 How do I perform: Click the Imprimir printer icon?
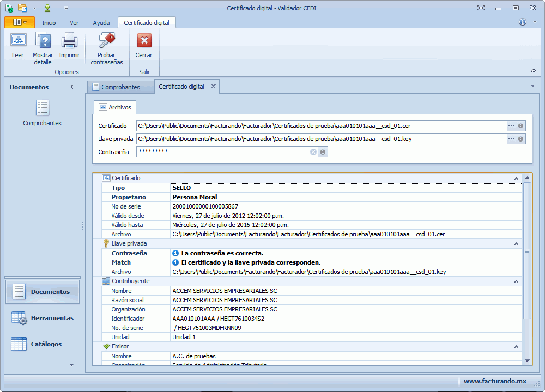click(x=69, y=41)
